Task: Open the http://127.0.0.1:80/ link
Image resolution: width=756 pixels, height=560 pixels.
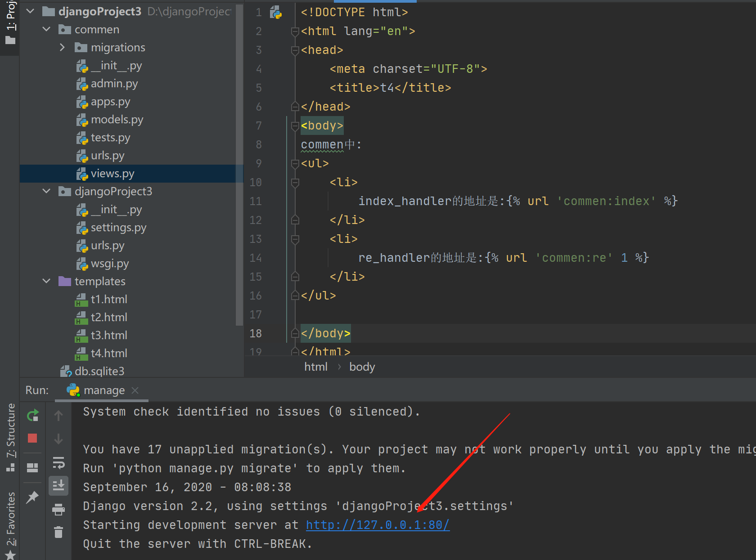Action: 377,524
